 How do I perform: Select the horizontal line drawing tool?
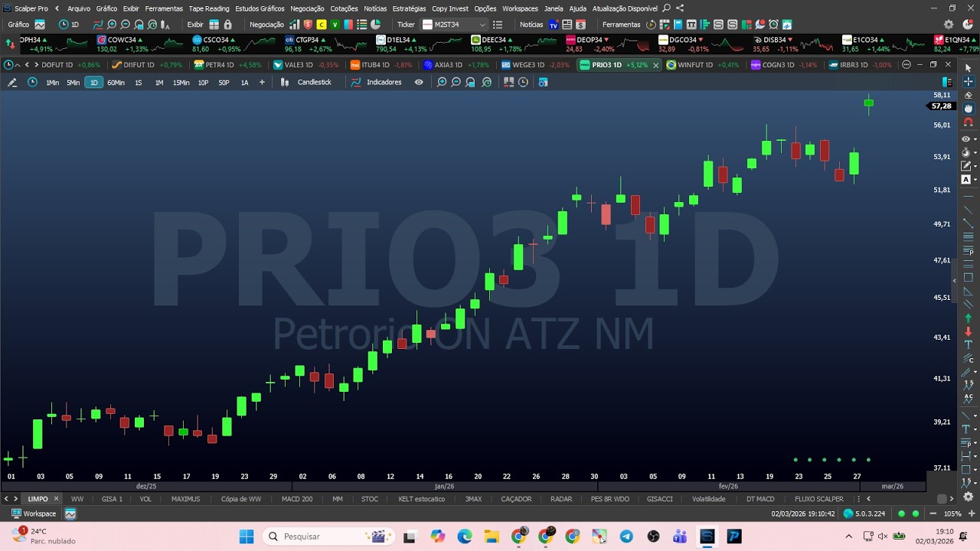click(968, 197)
